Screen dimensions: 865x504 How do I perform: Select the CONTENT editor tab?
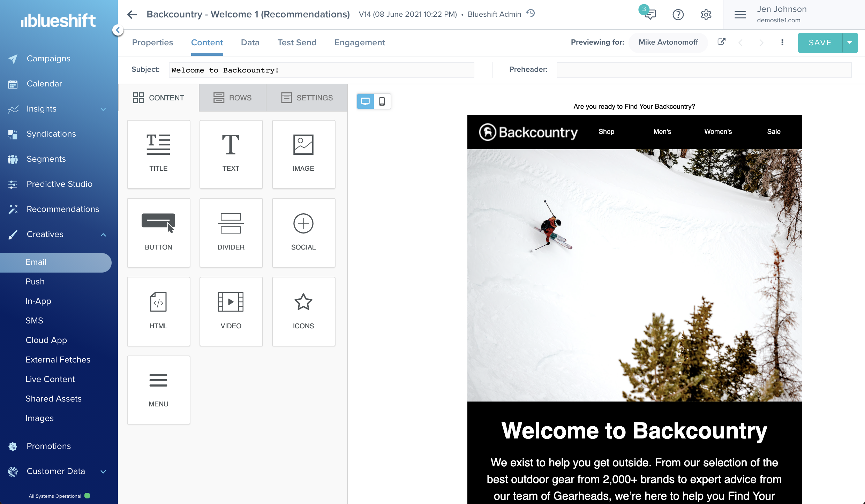[159, 98]
